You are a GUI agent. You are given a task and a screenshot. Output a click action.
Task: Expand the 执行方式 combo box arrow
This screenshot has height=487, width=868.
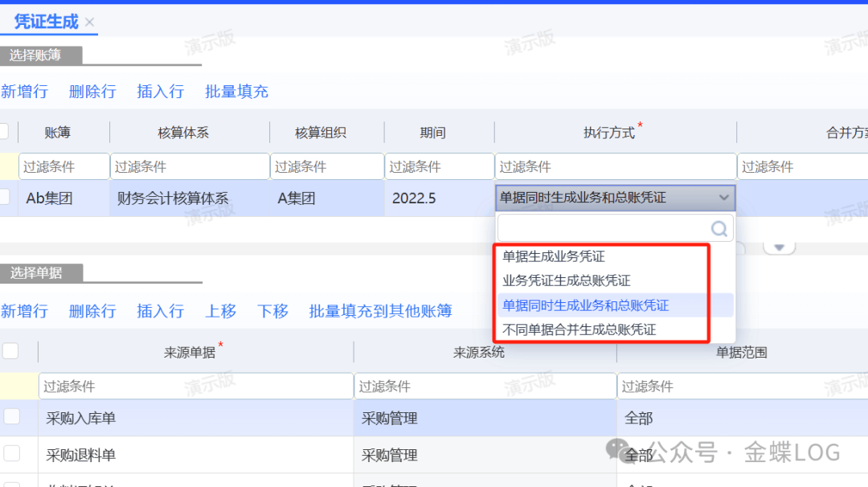click(724, 198)
